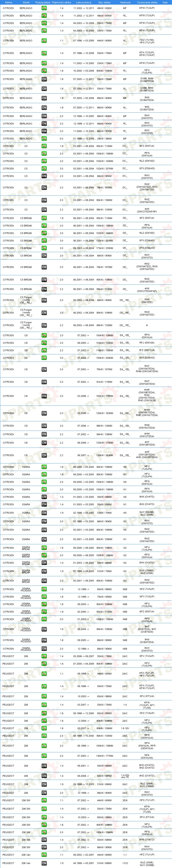This screenshot has width=172, height=868.
Task: Click diesel ON icon in C5 Furgon 2.2 98kW row
Action: (x=44, y=325)
